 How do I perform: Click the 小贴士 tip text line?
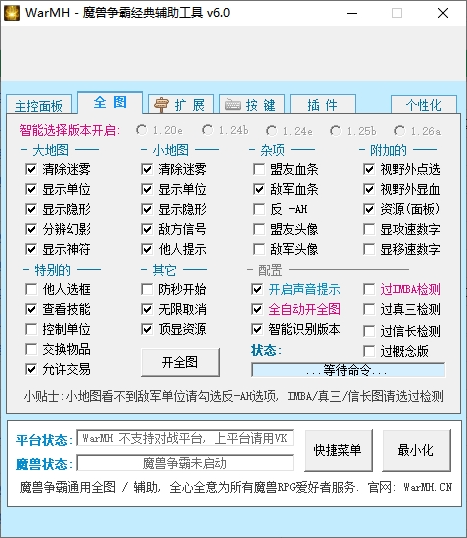tap(234, 396)
